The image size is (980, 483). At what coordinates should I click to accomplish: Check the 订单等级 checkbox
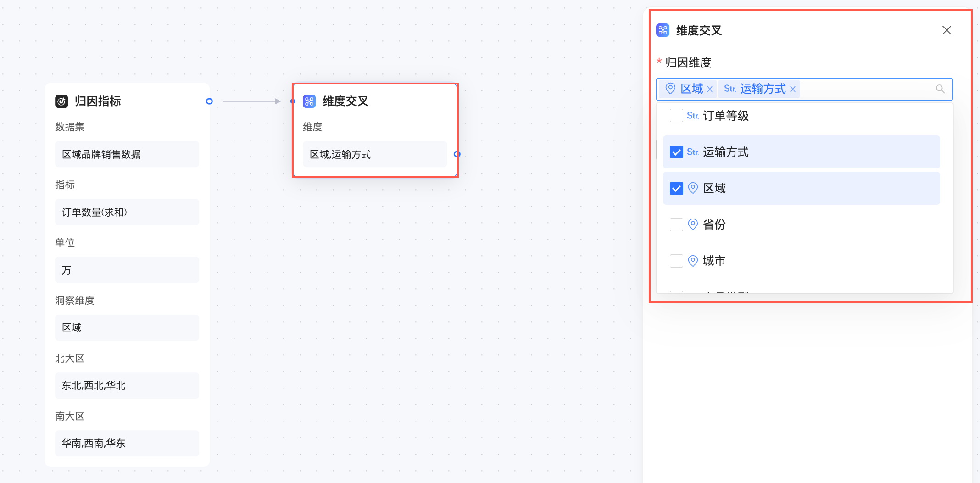(x=676, y=116)
